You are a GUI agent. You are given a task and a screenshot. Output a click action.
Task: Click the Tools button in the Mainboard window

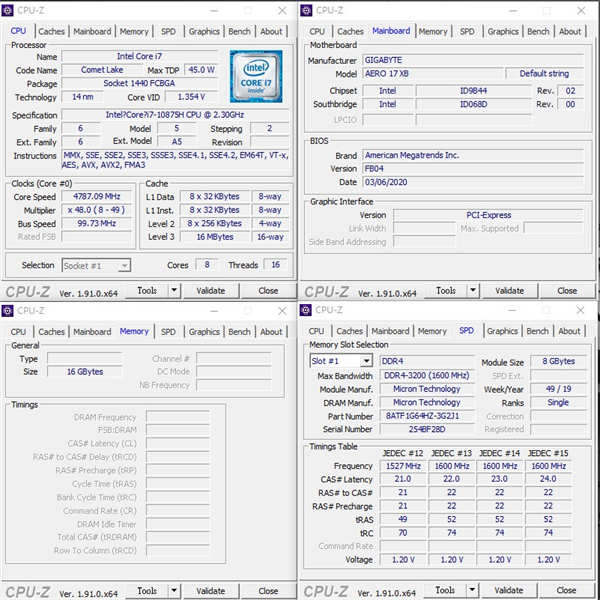[446, 291]
